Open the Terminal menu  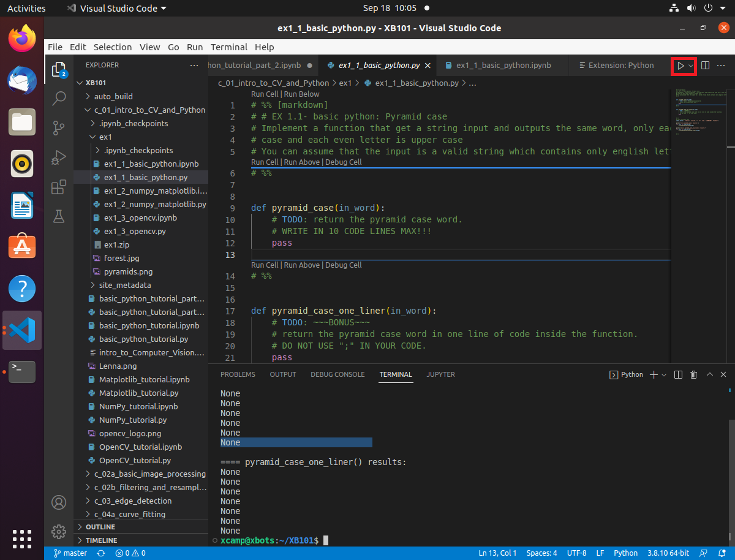click(229, 47)
